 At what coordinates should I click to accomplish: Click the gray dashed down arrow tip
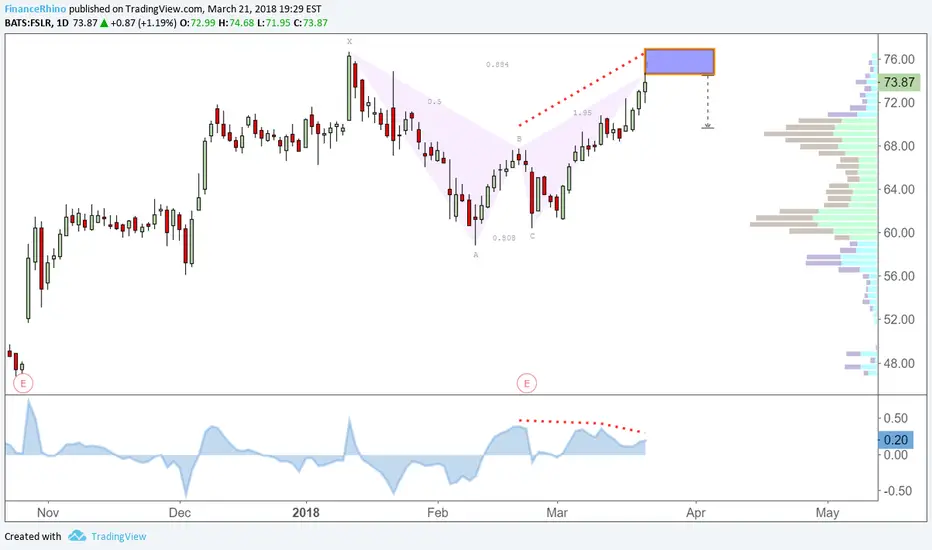[707, 127]
